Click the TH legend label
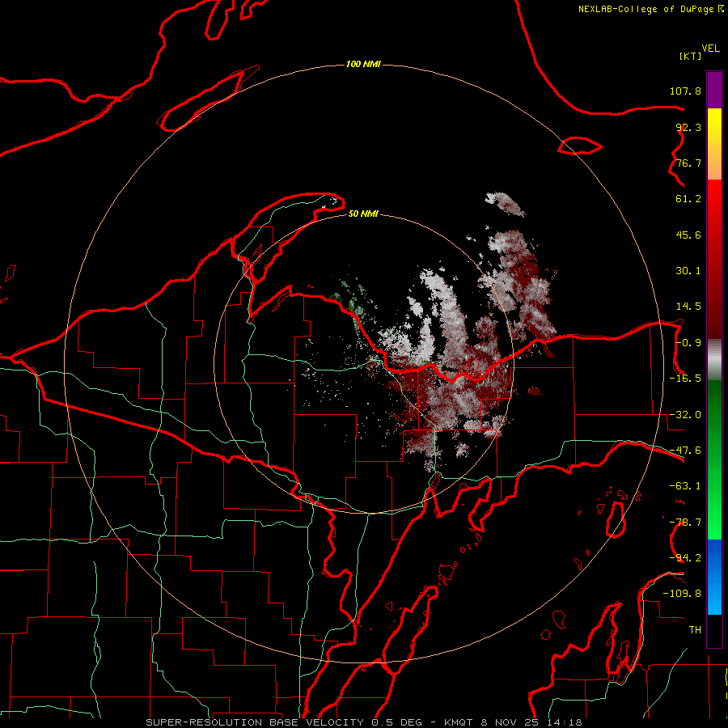728x728 pixels. [695, 630]
